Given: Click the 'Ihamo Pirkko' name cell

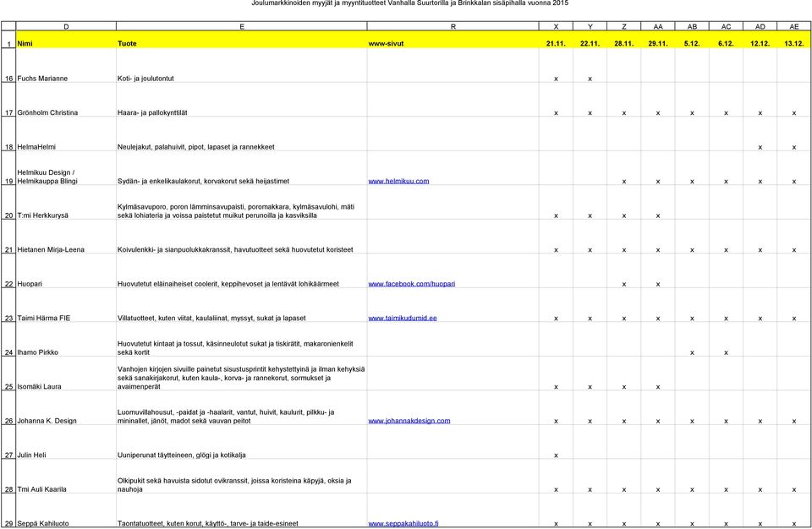Looking at the screenshot, I should click(66, 340).
